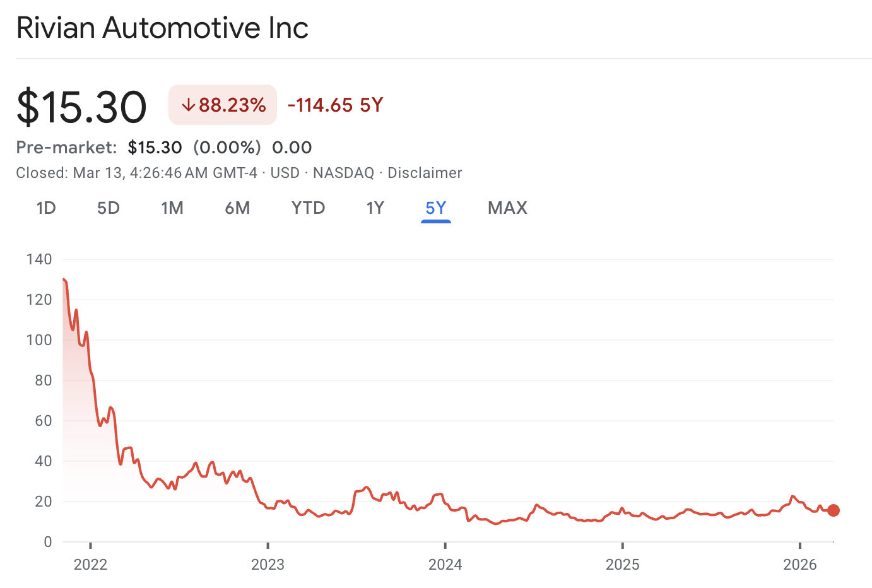Show the MAX price history

point(507,208)
